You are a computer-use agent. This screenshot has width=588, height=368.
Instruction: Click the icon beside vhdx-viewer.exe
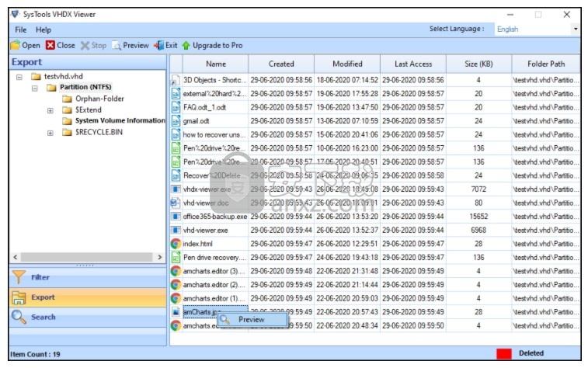tap(176, 189)
